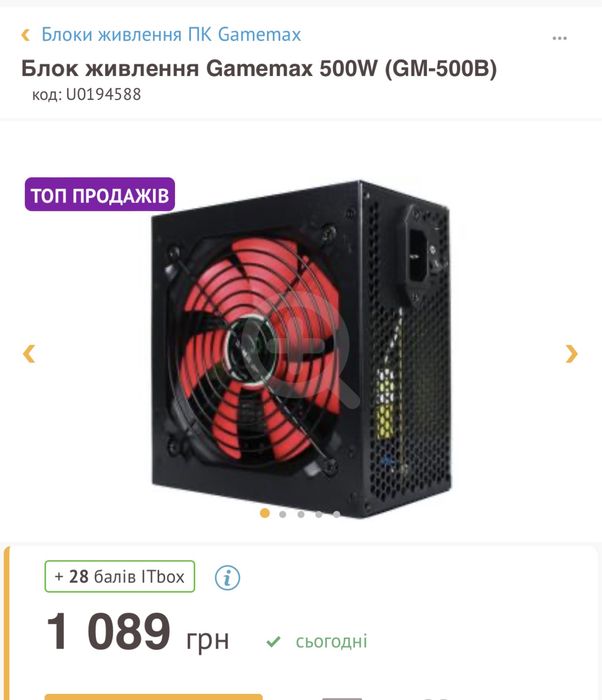Open Блоки живлення ПК Gamemax category link
The image size is (602, 700).
pos(171,34)
